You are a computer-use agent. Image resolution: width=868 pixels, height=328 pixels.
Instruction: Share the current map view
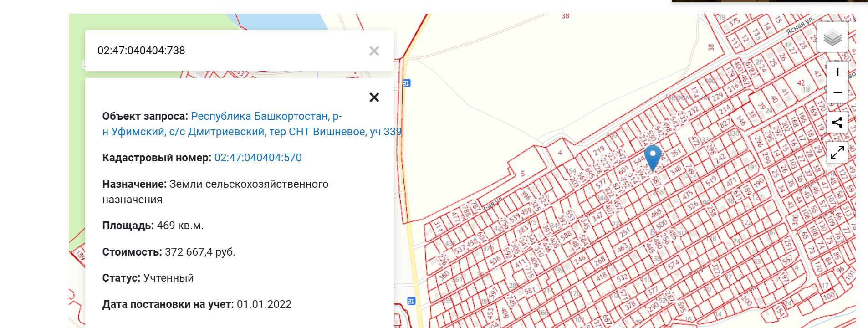(x=837, y=123)
